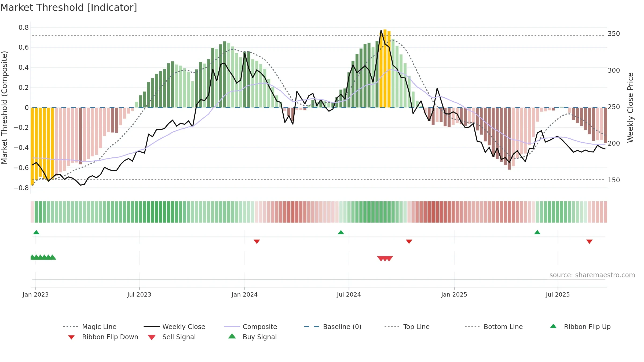Click the red flip-down triangle after Jul 2025
The height and width of the screenshot is (362, 644).
coord(589,242)
